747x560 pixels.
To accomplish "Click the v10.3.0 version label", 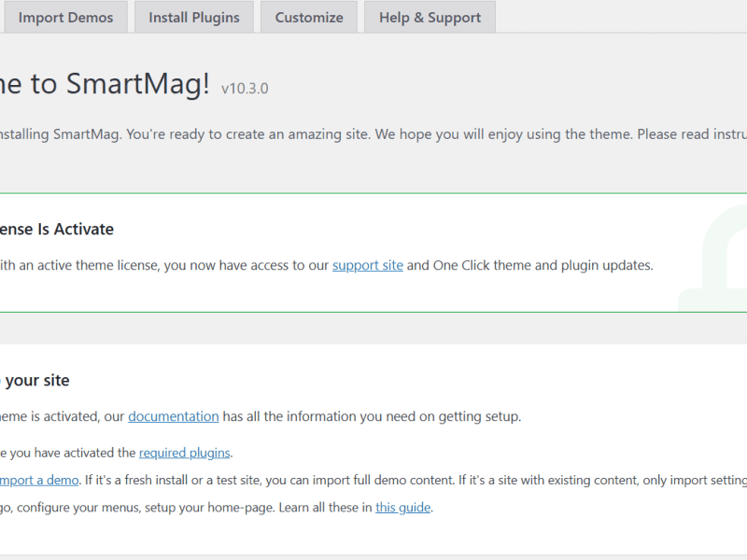I will [x=245, y=89].
